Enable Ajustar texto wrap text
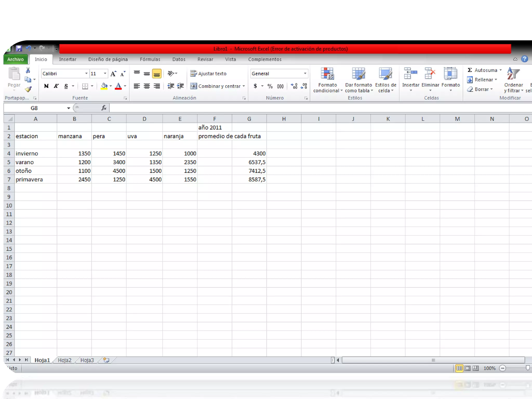The image size is (532, 399). click(x=209, y=74)
